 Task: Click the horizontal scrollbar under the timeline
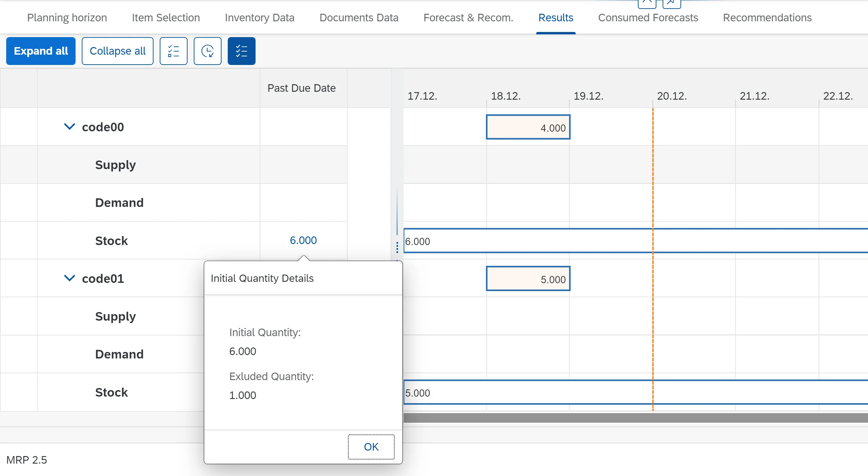click(x=635, y=418)
